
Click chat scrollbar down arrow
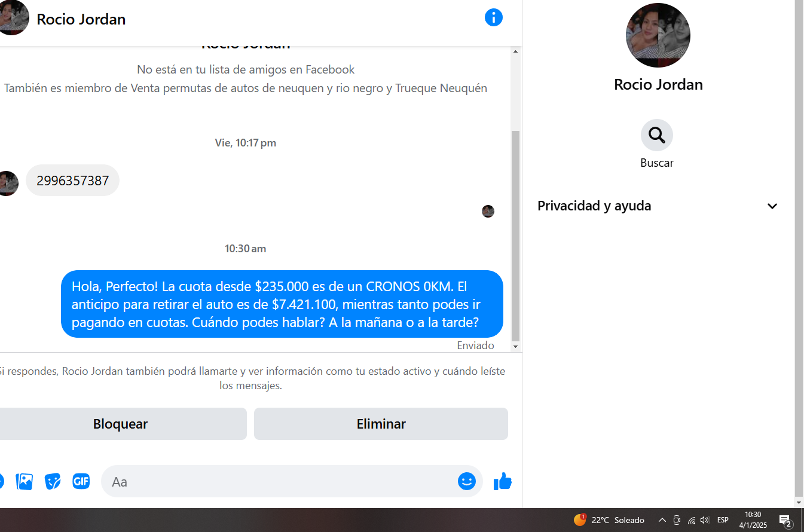(x=516, y=347)
